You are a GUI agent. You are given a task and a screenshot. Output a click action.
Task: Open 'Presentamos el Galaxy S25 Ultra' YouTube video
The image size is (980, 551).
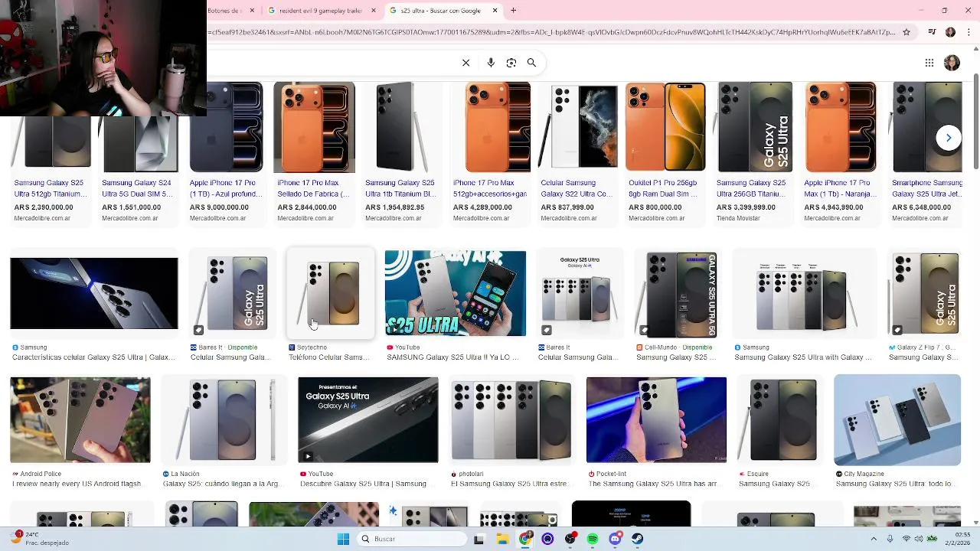[x=368, y=419]
